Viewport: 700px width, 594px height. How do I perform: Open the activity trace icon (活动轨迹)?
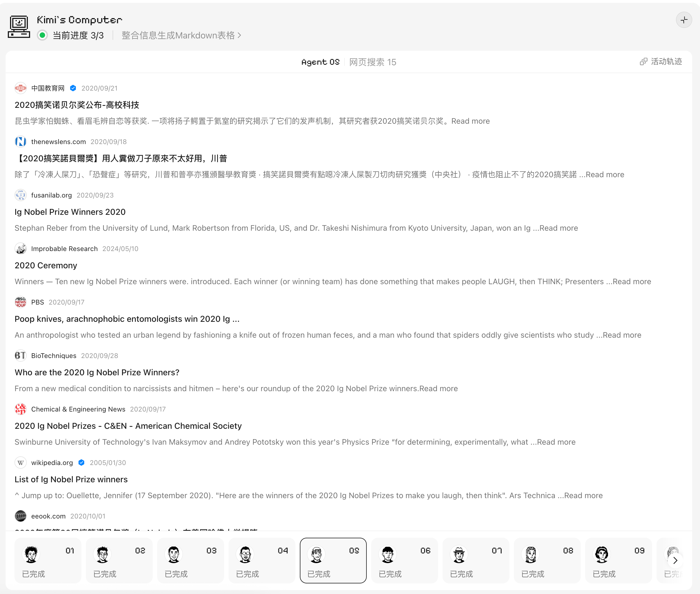[x=643, y=62]
